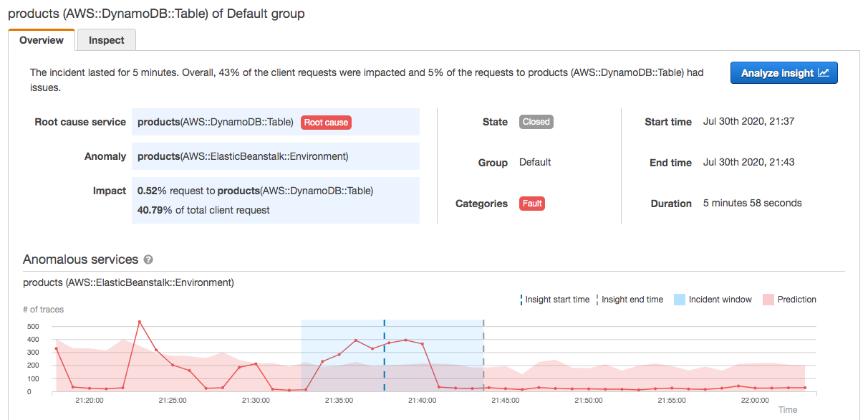The height and width of the screenshot is (420, 868).
Task: Click the highest trace peak data point in chart
Action: point(140,322)
